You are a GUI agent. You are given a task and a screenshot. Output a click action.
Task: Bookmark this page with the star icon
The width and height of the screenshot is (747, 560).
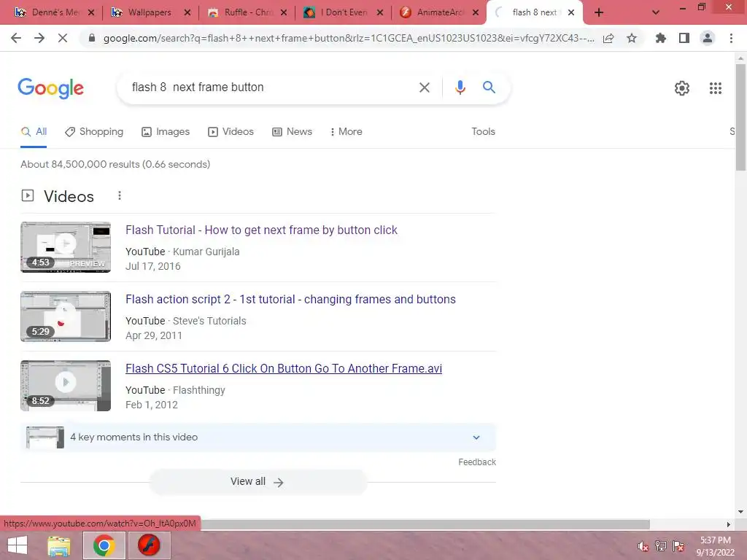(x=632, y=38)
